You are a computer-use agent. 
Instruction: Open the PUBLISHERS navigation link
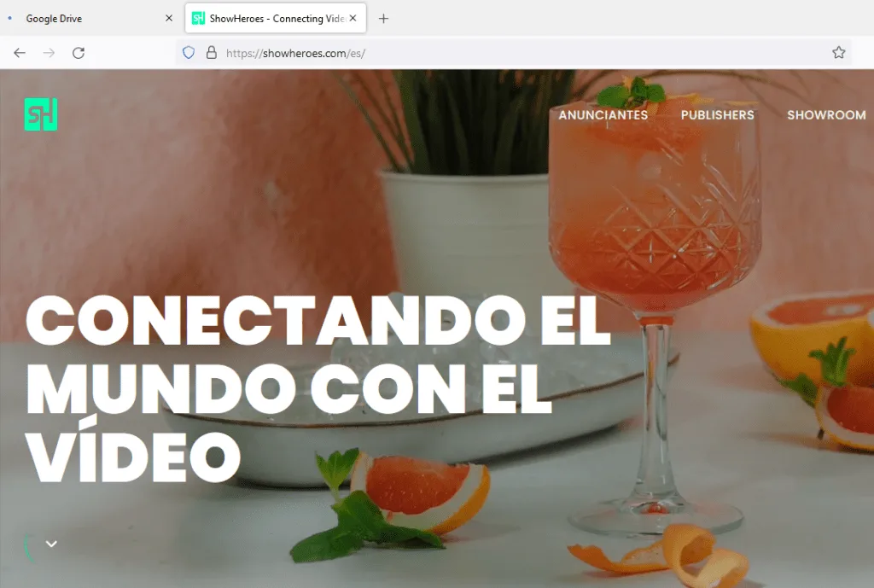click(x=717, y=115)
